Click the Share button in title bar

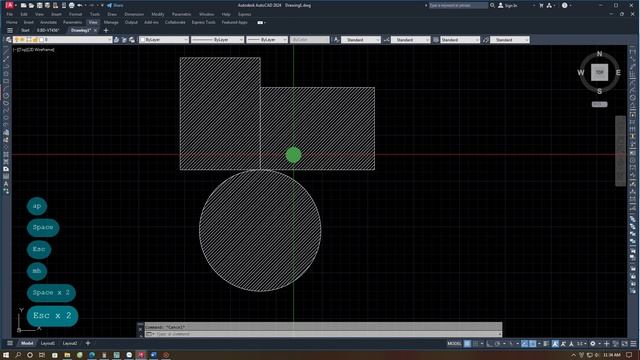[x=115, y=5]
